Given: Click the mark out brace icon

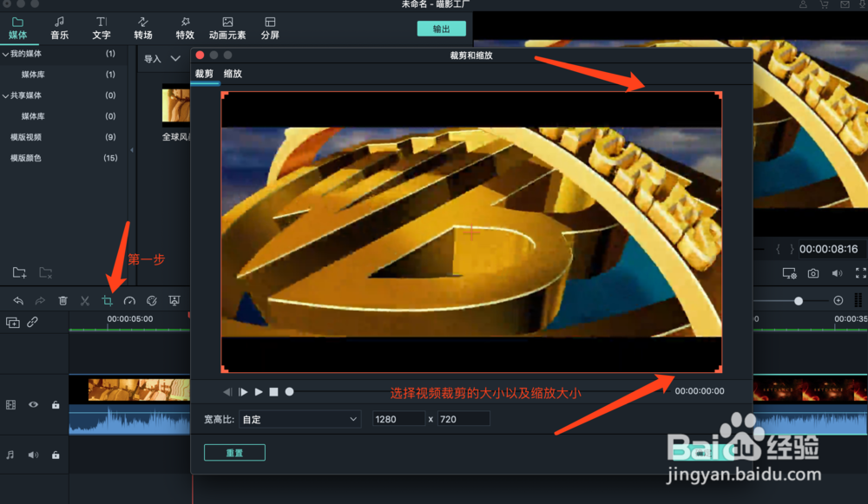Looking at the screenshot, I should point(792,250).
